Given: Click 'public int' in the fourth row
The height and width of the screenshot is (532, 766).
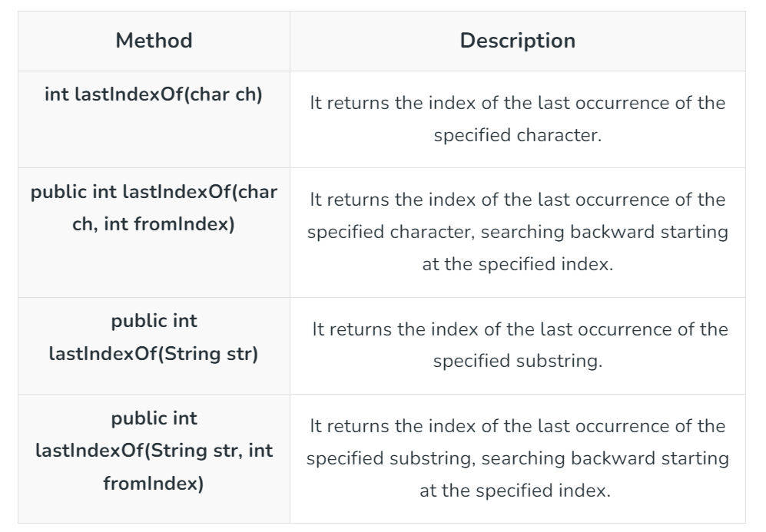Looking at the screenshot, I should pos(154,418).
